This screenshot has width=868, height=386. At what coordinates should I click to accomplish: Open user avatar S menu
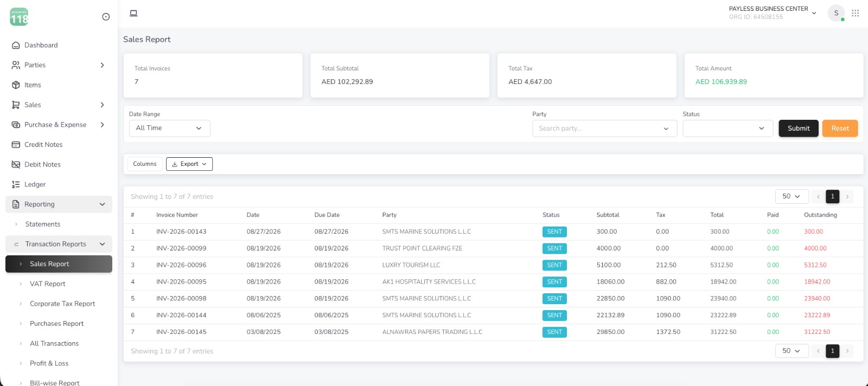836,13
